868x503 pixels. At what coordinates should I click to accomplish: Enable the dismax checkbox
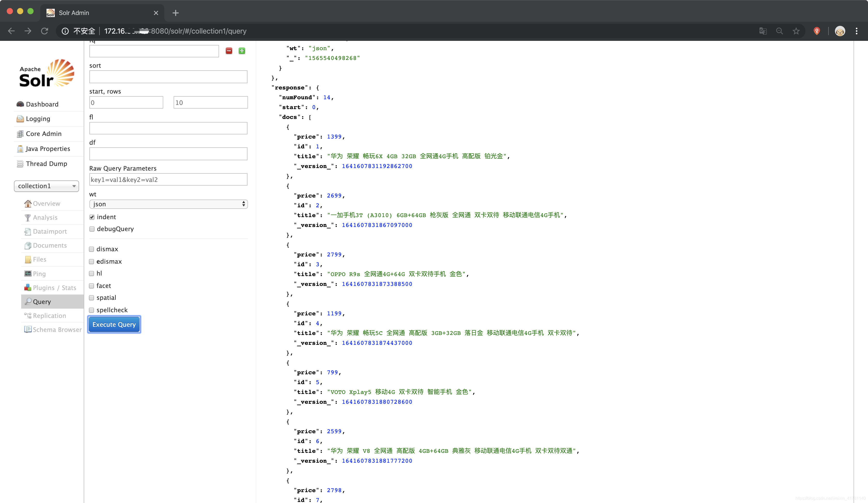click(x=92, y=249)
